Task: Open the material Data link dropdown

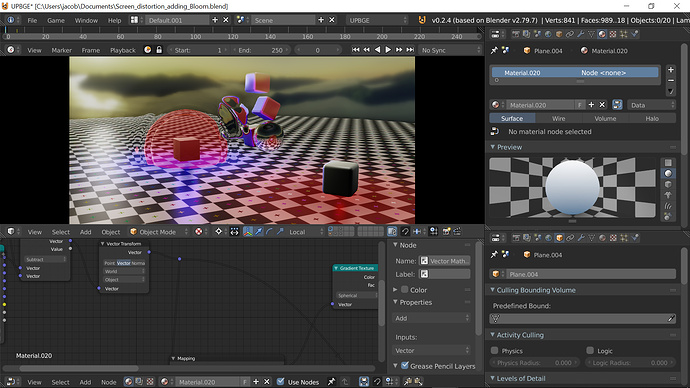Action: pos(652,105)
